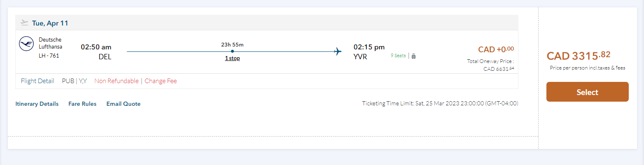Click the departing plane icon beside Tue, Apr 11
This screenshot has width=644, height=165.
(x=24, y=23)
